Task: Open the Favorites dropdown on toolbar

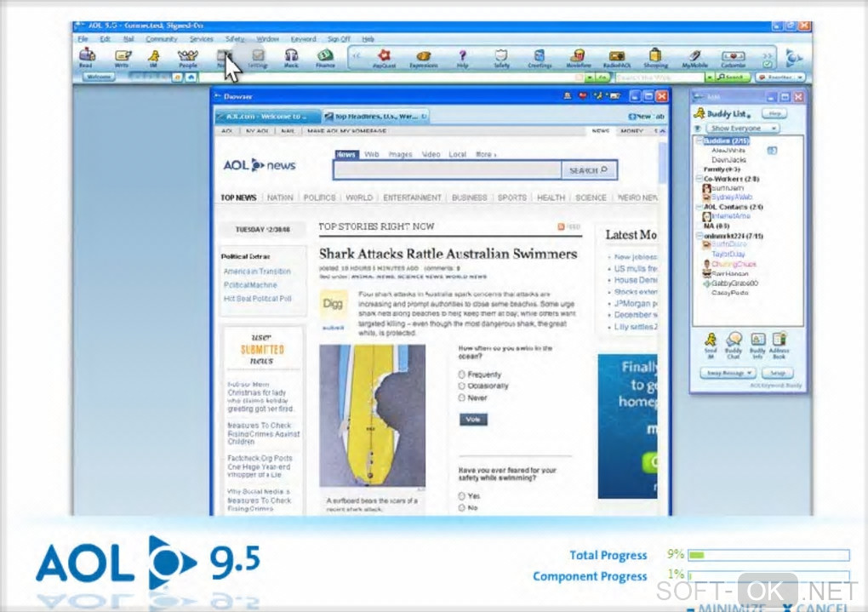Action: [780, 77]
